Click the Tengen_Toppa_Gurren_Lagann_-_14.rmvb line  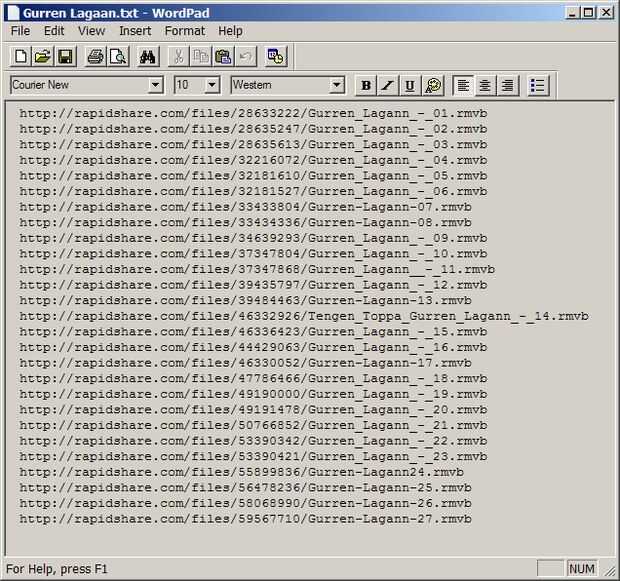point(304,316)
